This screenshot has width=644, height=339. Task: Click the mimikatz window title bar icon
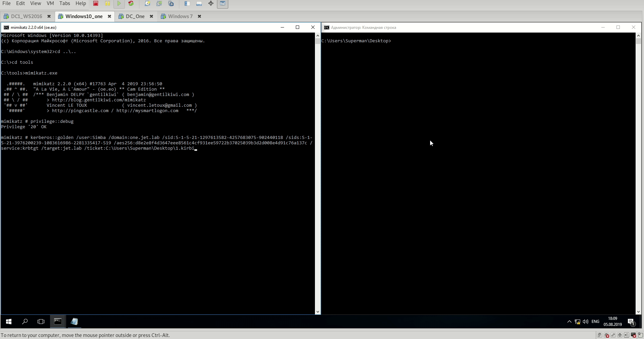click(6, 28)
